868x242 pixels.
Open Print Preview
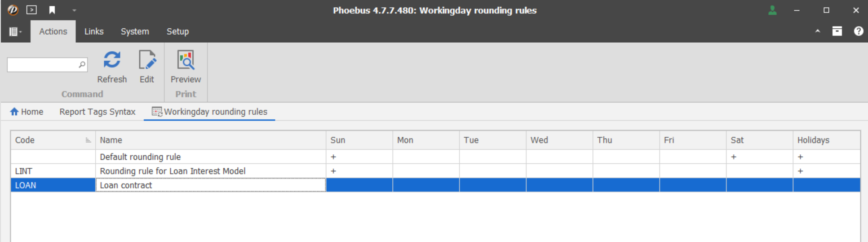point(186,60)
